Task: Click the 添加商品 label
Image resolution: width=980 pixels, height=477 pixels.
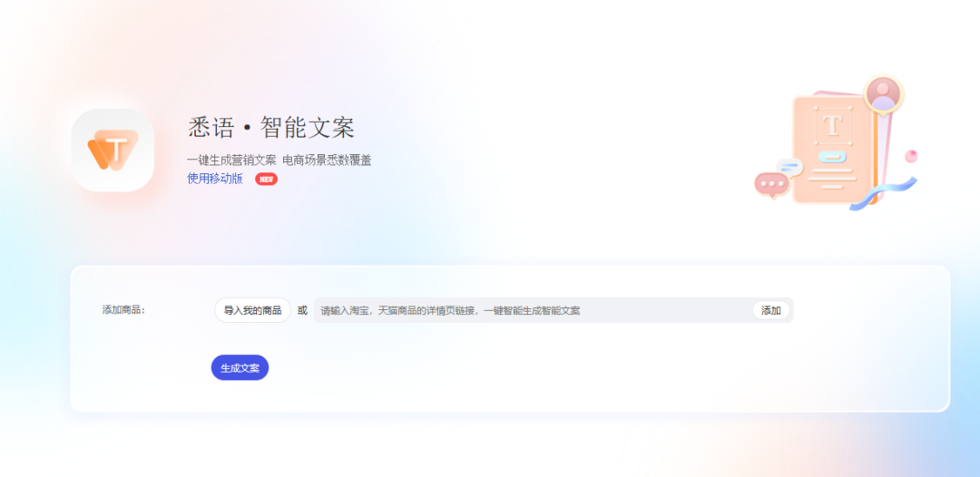Action: click(x=123, y=309)
